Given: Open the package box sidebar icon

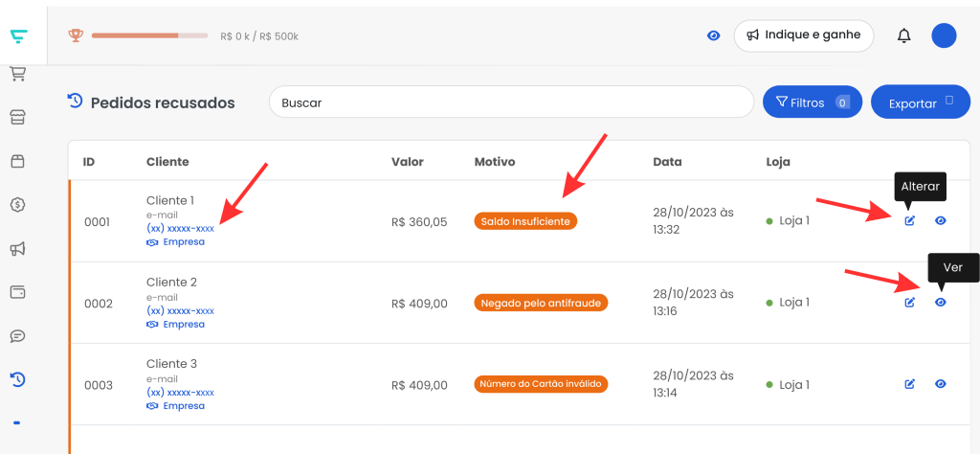Looking at the screenshot, I should click(18, 161).
